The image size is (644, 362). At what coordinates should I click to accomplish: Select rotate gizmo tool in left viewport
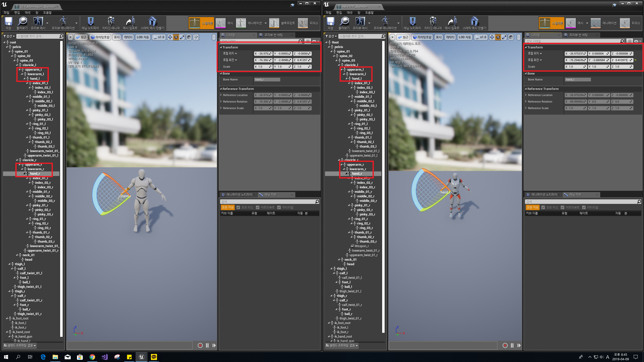(x=176, y=37)
